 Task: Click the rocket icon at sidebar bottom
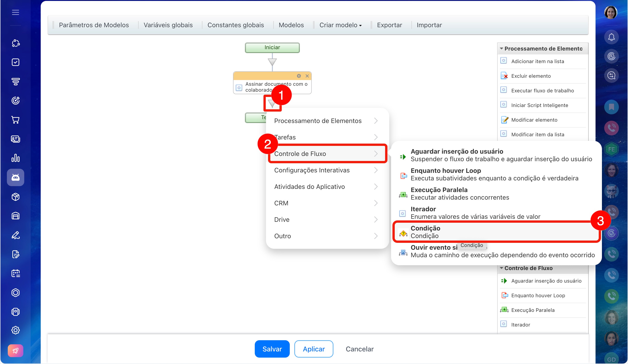(x=16, y=351)
